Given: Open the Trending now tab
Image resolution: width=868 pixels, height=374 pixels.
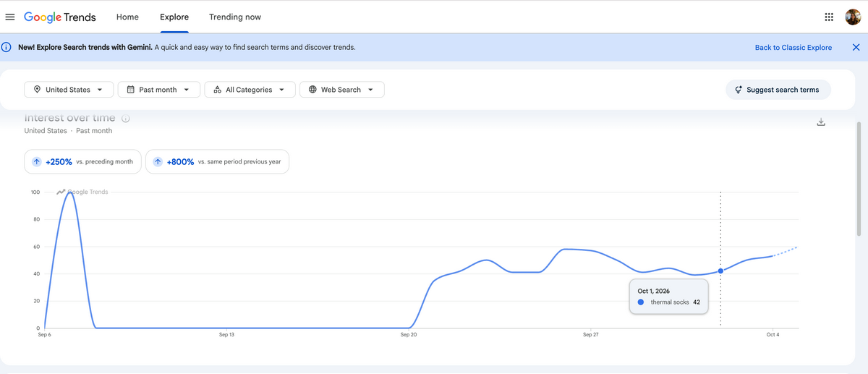Looking at the screenshot, I should coord(235,17).
